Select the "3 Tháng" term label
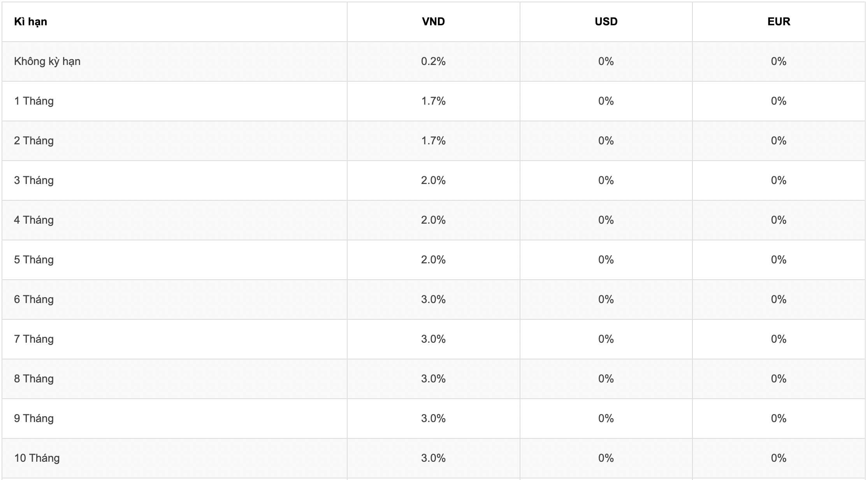This screenshot has width=868, height=480. 34,180
